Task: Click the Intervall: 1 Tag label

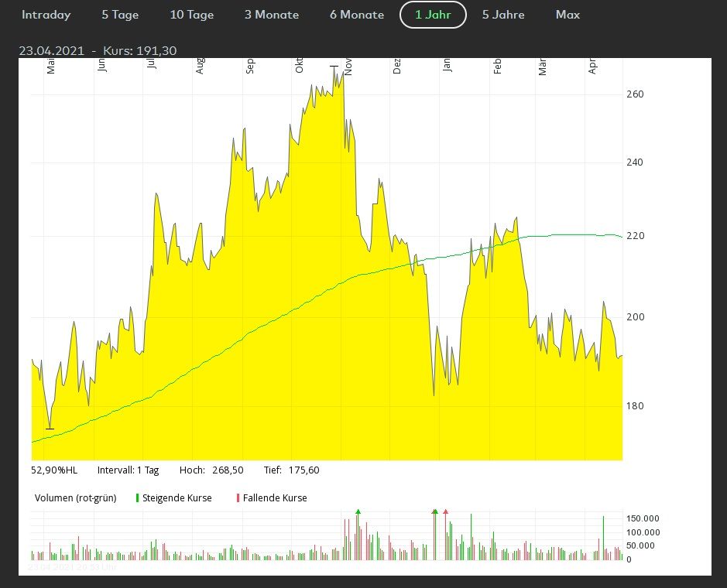Action: tap(128, 470)
